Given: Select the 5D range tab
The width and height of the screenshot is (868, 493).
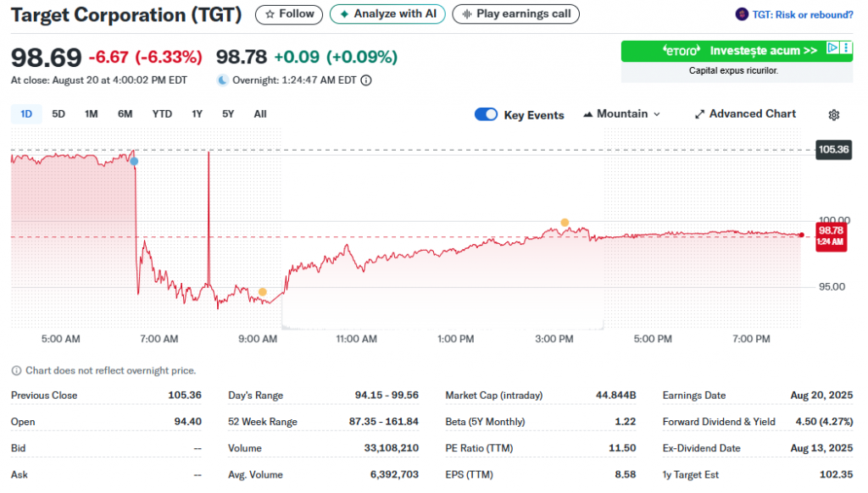Looking at the screenshot, I should (x=58, y=114).
